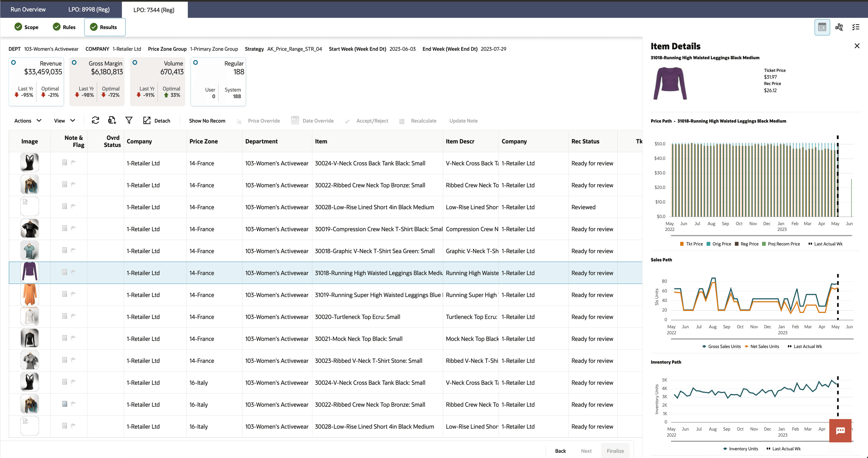Click note icon for 16-Italy Ribbed Crew Neck row

coord(65,404)
